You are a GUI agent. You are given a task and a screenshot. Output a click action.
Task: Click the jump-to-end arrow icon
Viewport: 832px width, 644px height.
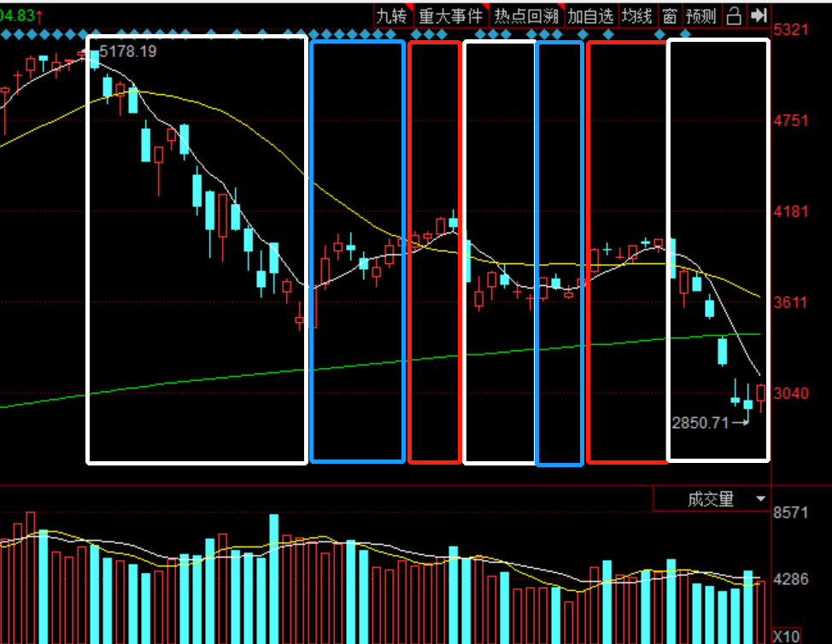[x=759, y=16]
